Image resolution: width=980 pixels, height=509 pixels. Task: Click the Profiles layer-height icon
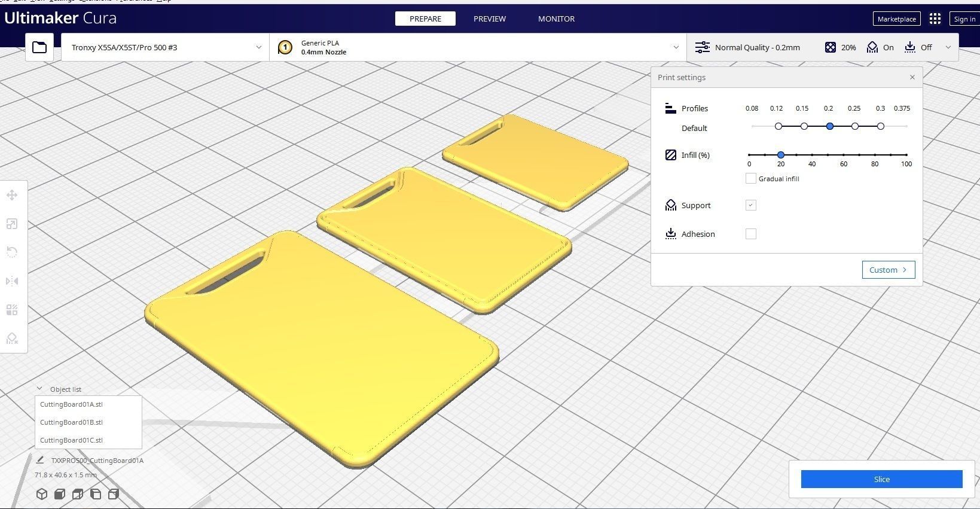pos(670,108)
